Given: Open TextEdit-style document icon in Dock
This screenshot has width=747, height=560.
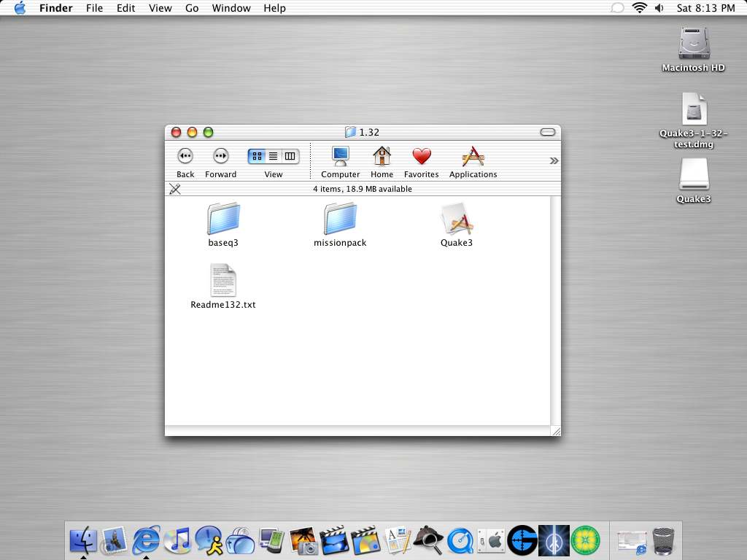Looking at the screenshot, I should [397, 540].
